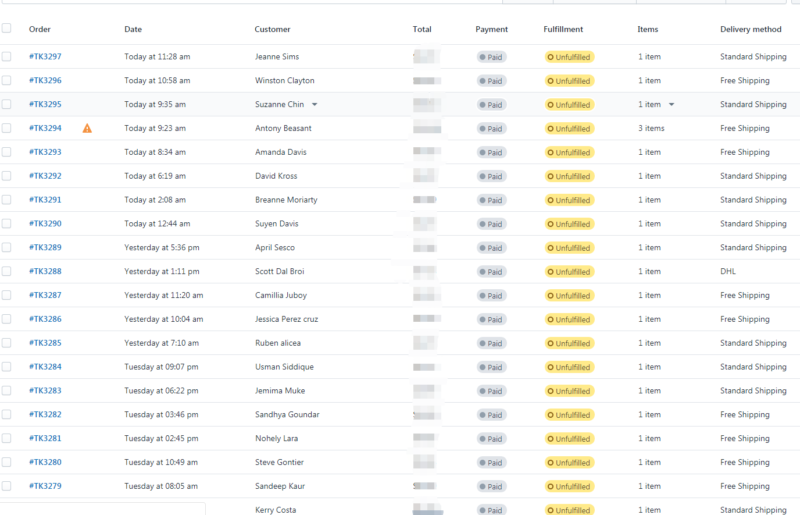The width and height of the screenshot is (800, 515).
Task: Click the Paid badge for order #TK3296
Action: [x=491, y=81]
